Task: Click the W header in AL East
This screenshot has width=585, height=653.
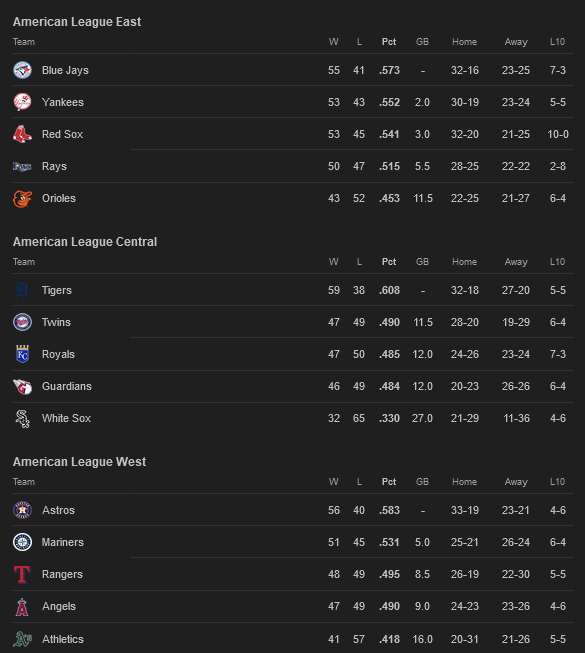Action: [x=334, y=42]
